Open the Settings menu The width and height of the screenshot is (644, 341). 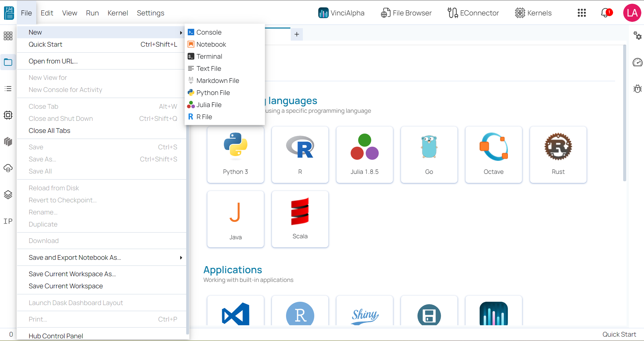point(151,13)
